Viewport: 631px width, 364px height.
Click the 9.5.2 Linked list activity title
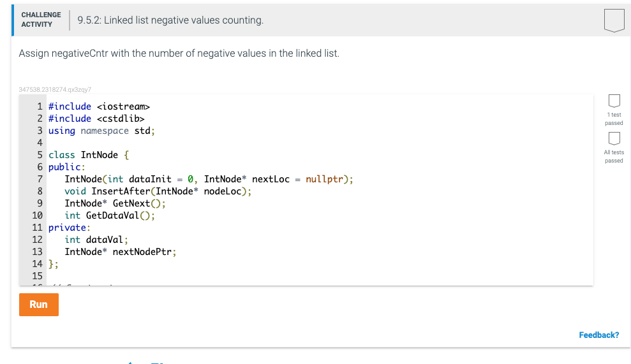(170, 20)
